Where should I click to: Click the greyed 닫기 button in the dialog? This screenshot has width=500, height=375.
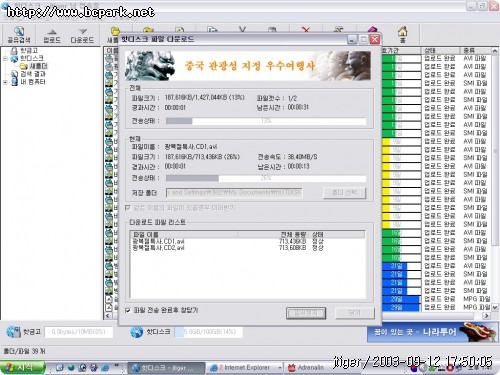point(355,313)
